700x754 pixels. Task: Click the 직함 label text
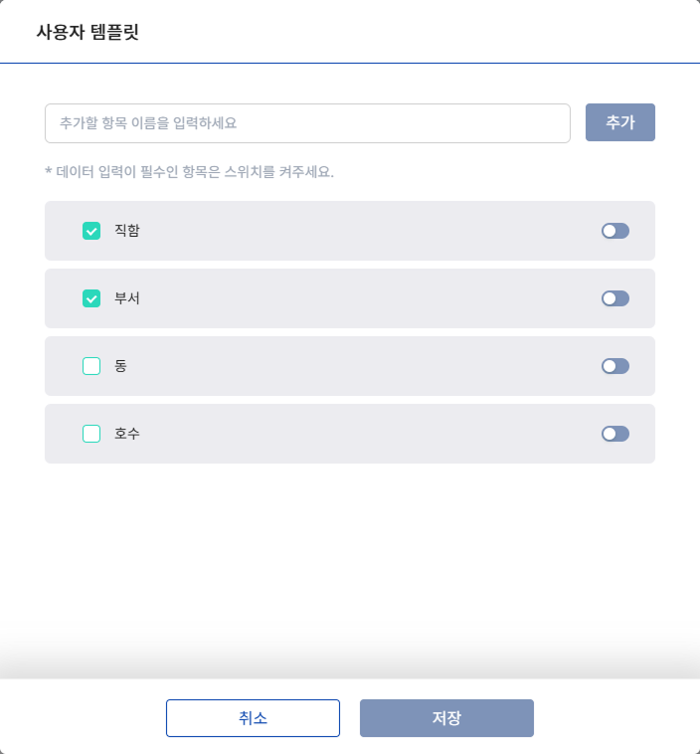[127, 231]
